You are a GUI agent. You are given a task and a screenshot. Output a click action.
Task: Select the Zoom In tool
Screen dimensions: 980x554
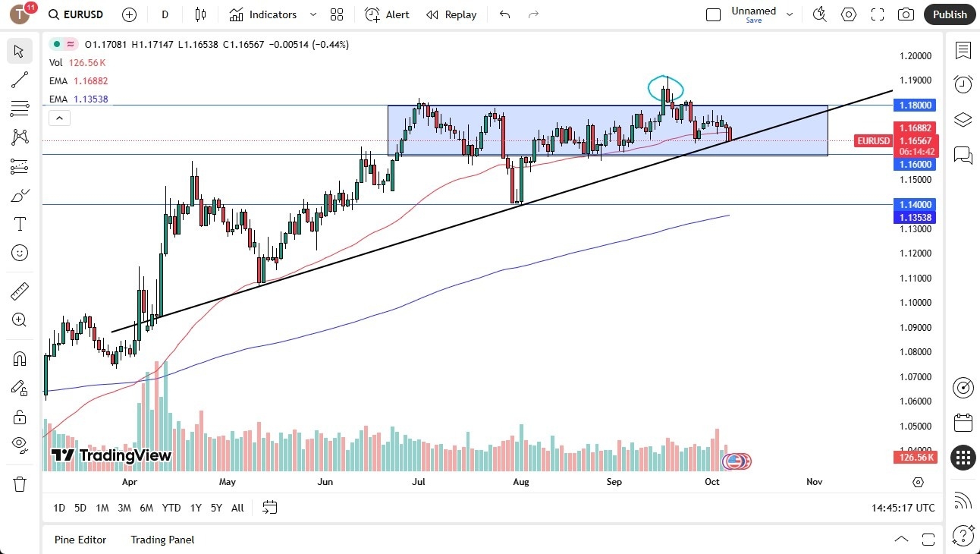pyautogui.click(x=20, y=319)
